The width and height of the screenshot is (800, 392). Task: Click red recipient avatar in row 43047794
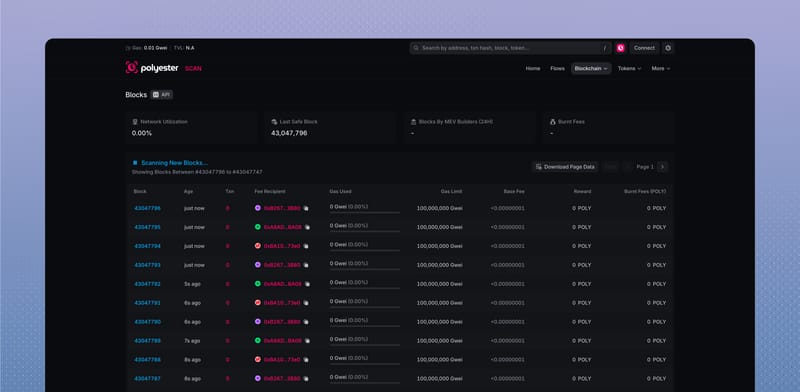pyautogui.click(x=258, y=246)
